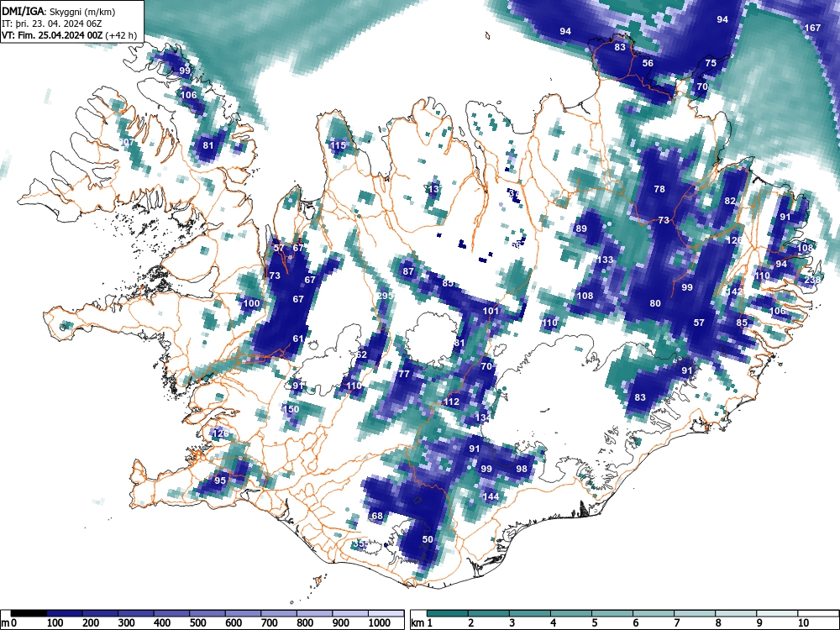Click the visibility value 144
840x630 pixels.
[x=491, y=496]
